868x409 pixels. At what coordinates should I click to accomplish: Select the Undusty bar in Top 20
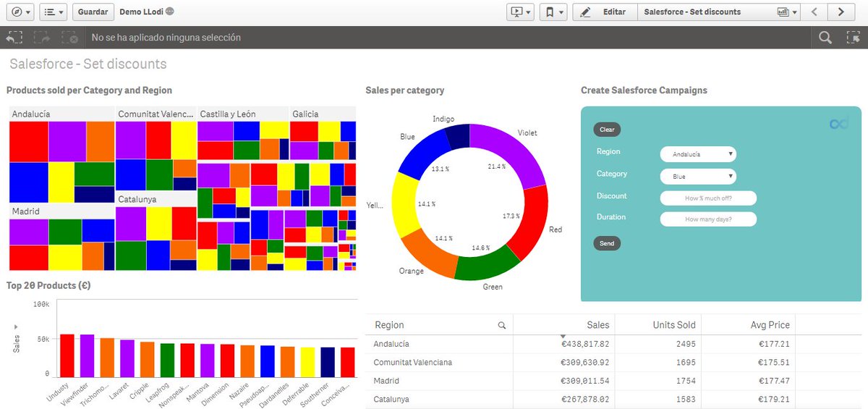tap(67, 355)
